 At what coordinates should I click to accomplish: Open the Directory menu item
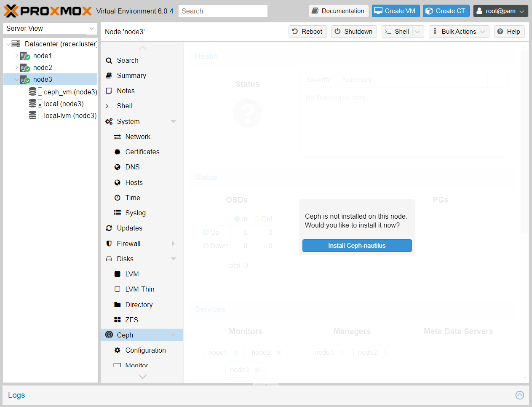pyautogui.click(x=142, y=305)
